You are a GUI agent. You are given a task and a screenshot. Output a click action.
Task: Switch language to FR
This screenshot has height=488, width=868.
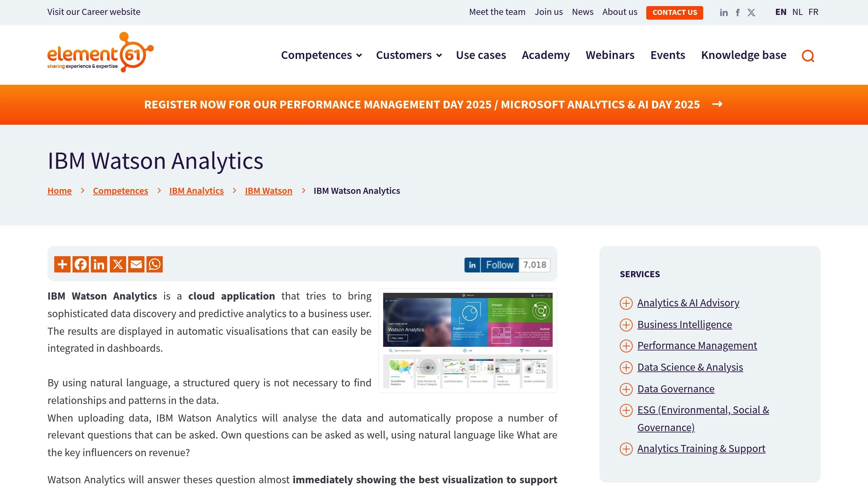point(813,12)
